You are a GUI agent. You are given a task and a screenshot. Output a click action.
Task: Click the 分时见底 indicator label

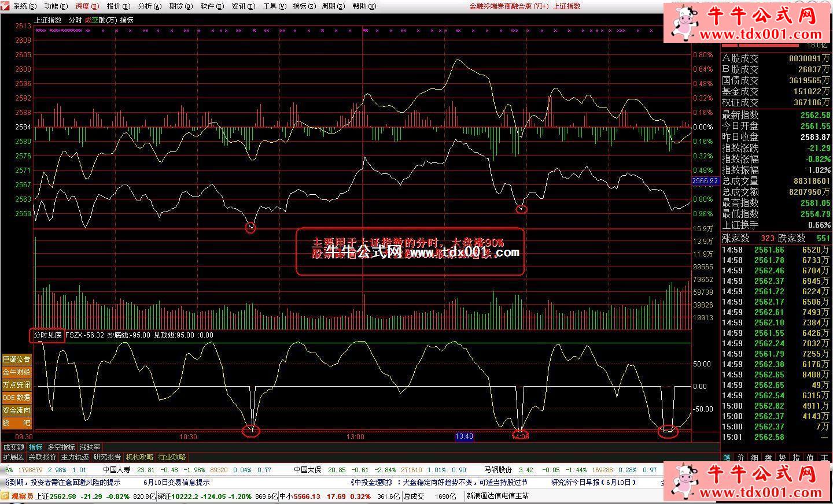47,335
